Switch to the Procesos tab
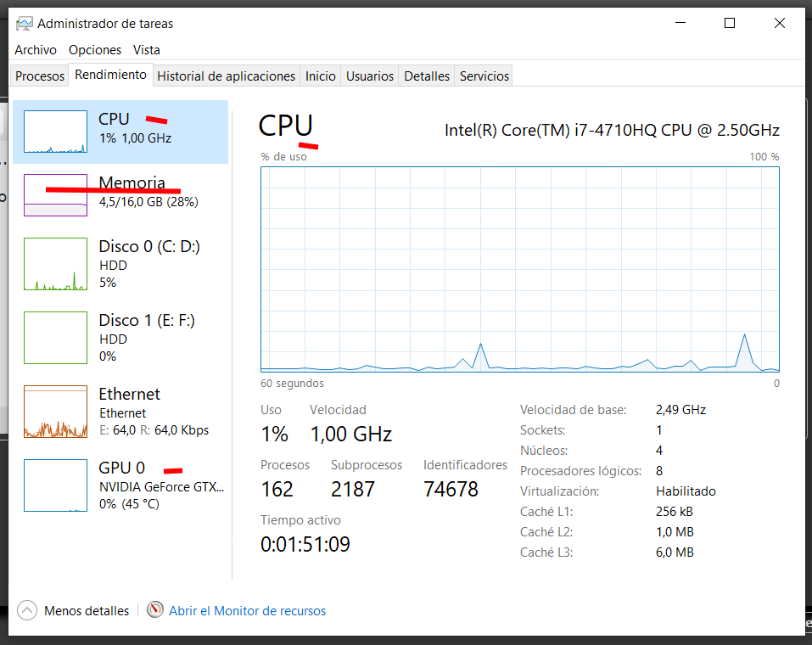 pos(40,76)
